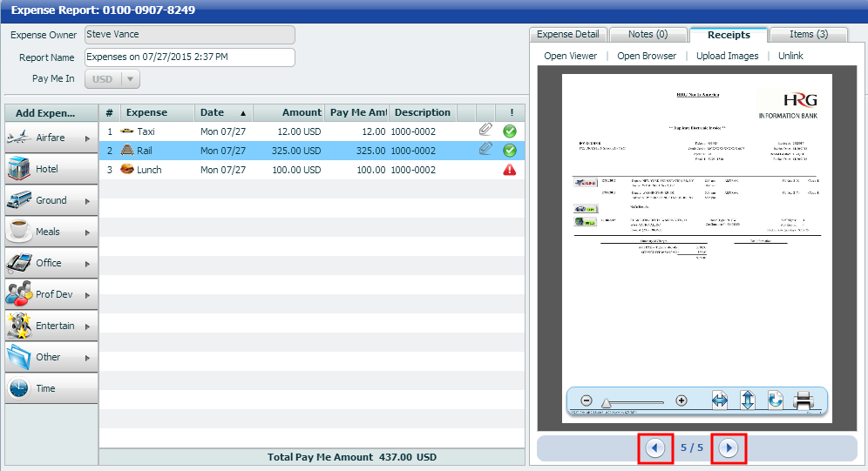
Task: Click the Meals coffee cup icon
Action: point(19,232)
